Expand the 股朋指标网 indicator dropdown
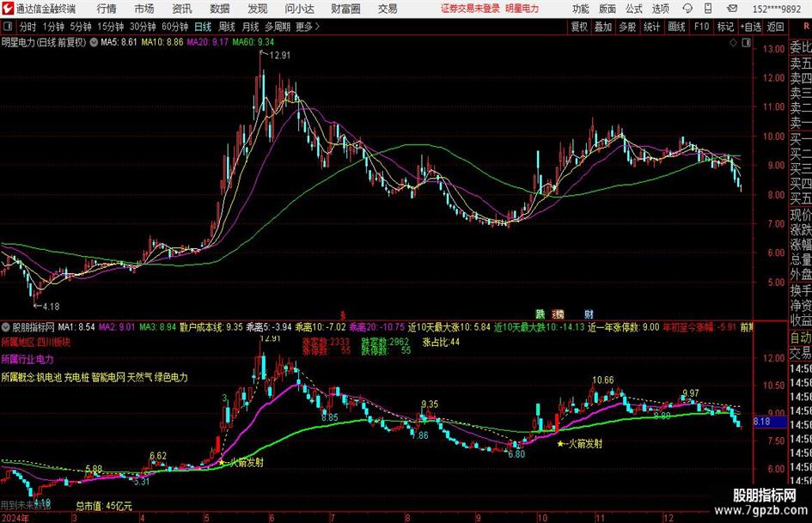The width and height of the screenshot is (812, 523). click(6, 327)
